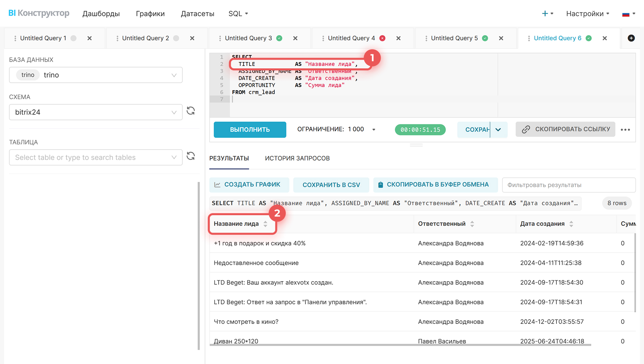The image size is (644, 364).
Task: Switch to История запросов tab
Action: (x=297, y=158)
